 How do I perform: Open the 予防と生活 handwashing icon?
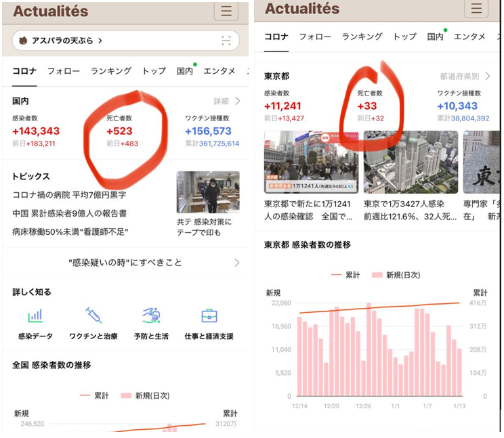pos(151,316)
